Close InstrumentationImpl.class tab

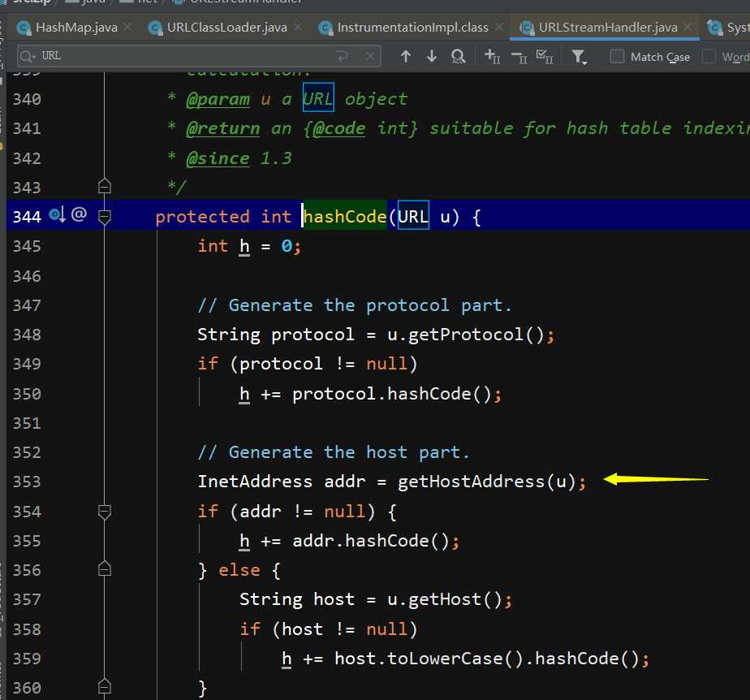(x=499, y=27)
